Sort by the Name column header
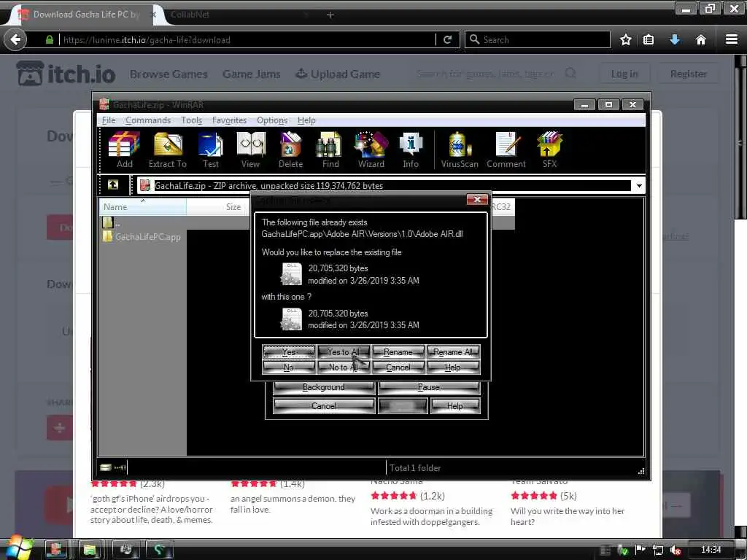This screenshot has height=560, width=747. (x=142, y=206)
